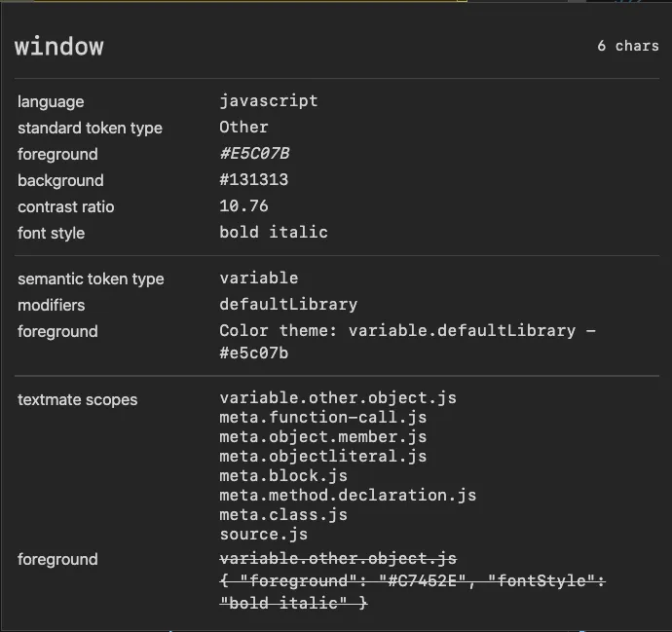Select the contrast ratio value 10.76
The image size is (672, 632).
[x=243, y=205]
